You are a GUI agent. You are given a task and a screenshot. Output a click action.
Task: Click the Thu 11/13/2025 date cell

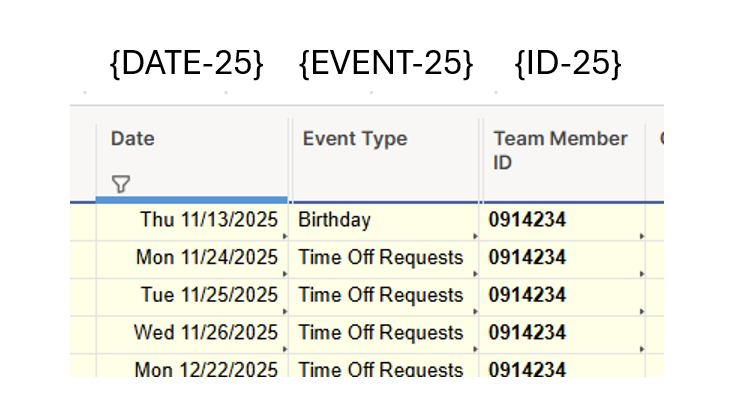(192, 222)
